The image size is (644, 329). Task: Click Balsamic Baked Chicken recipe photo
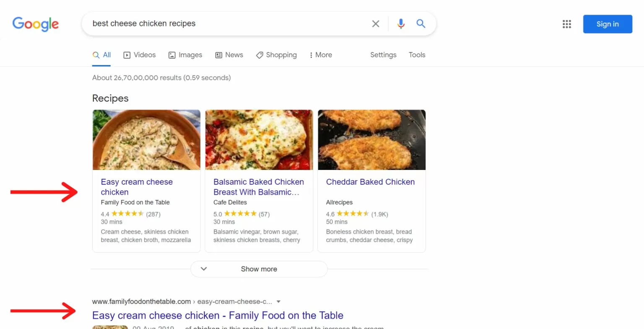(259, 140)
